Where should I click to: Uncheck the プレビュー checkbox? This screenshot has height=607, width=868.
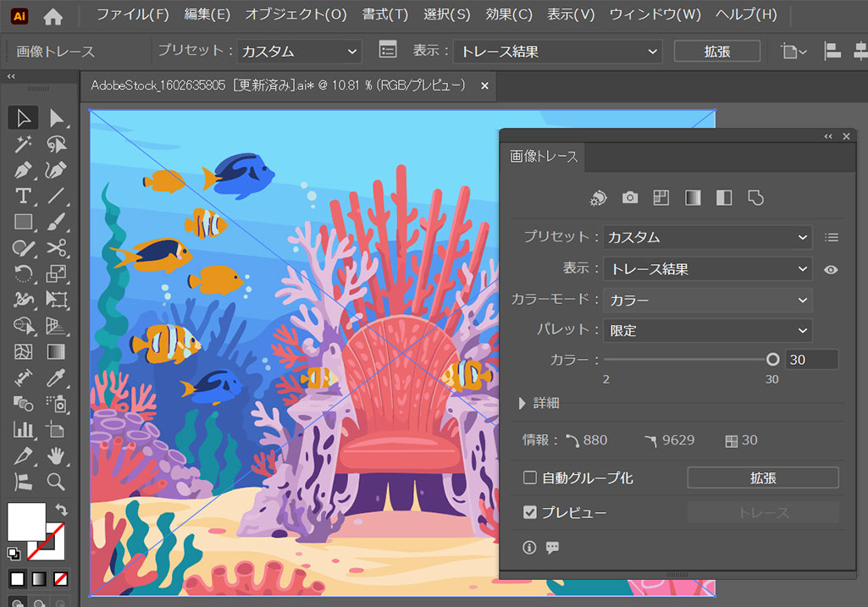coord(530,512)
